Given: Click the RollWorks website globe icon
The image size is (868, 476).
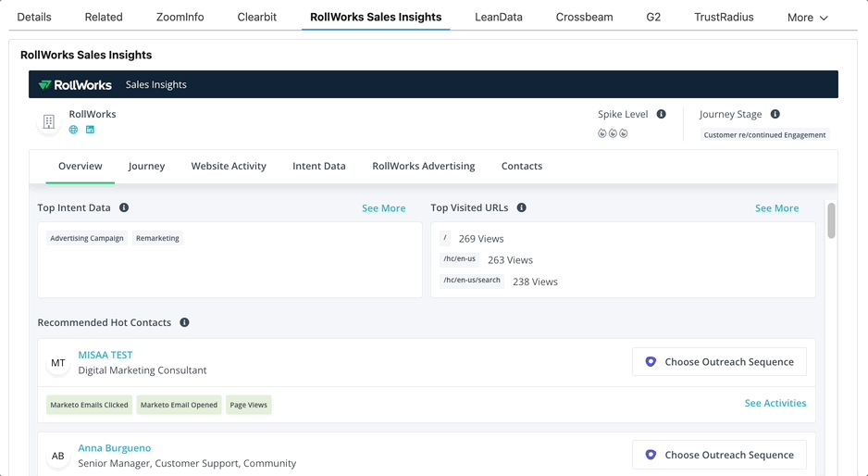Looking at the screenshot, I should pos(73,130).
